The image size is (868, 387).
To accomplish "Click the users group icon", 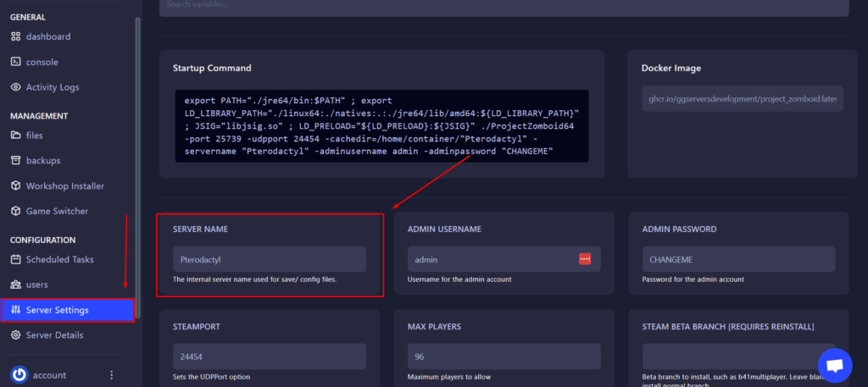I will (x=16, y=285).
